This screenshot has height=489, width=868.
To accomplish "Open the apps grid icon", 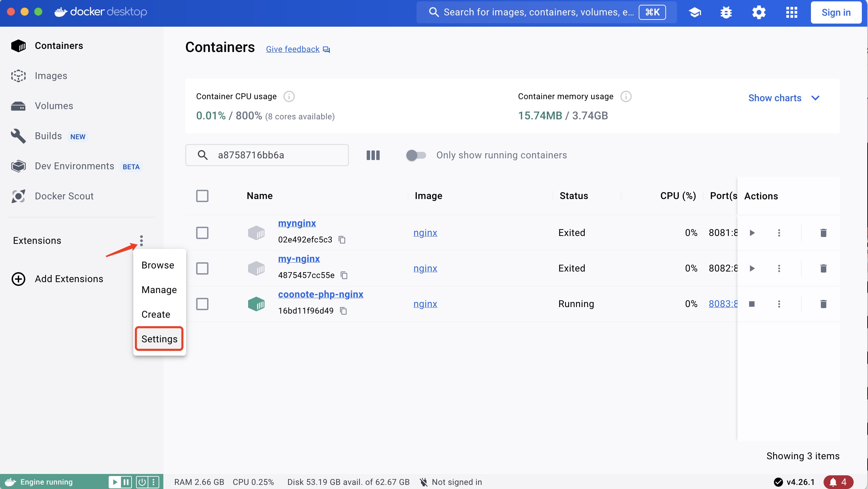I will [791, 12].
